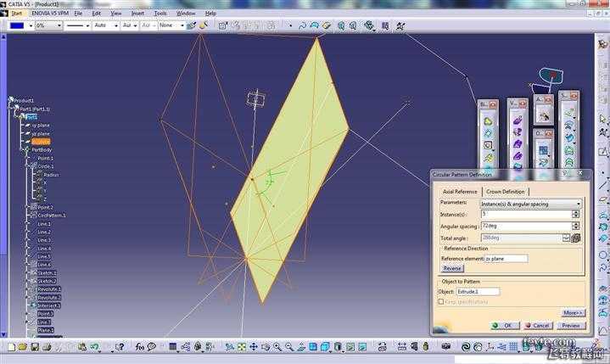Screen dimensions: 610x364
Task: Open the None layer dropdown
Action: (182, 25)
